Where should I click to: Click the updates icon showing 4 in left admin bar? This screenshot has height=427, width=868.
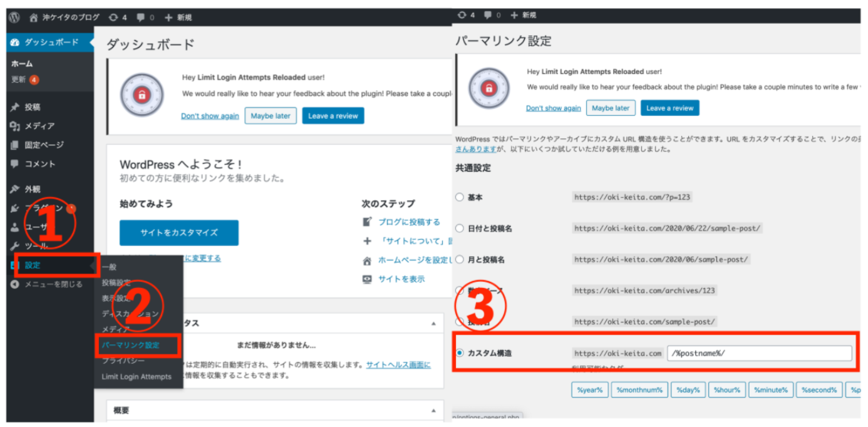[x=113, y=18]
